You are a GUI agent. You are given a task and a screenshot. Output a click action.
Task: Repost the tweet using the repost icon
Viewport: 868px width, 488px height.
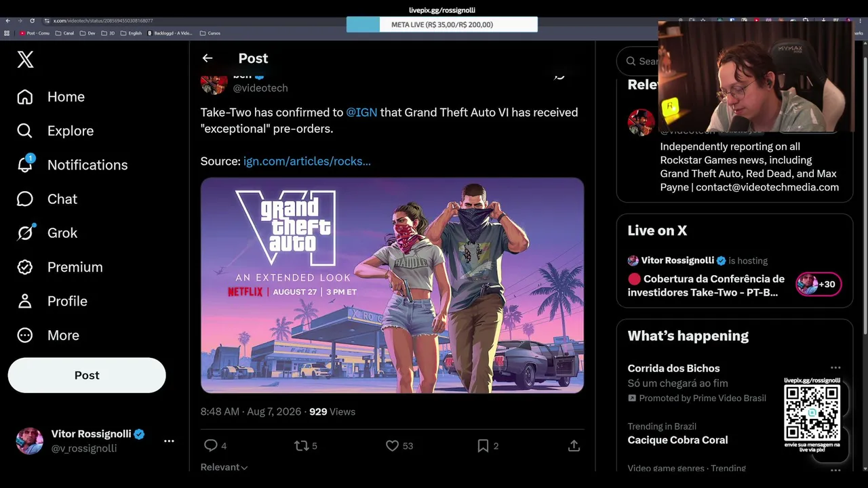pos(301,445)
